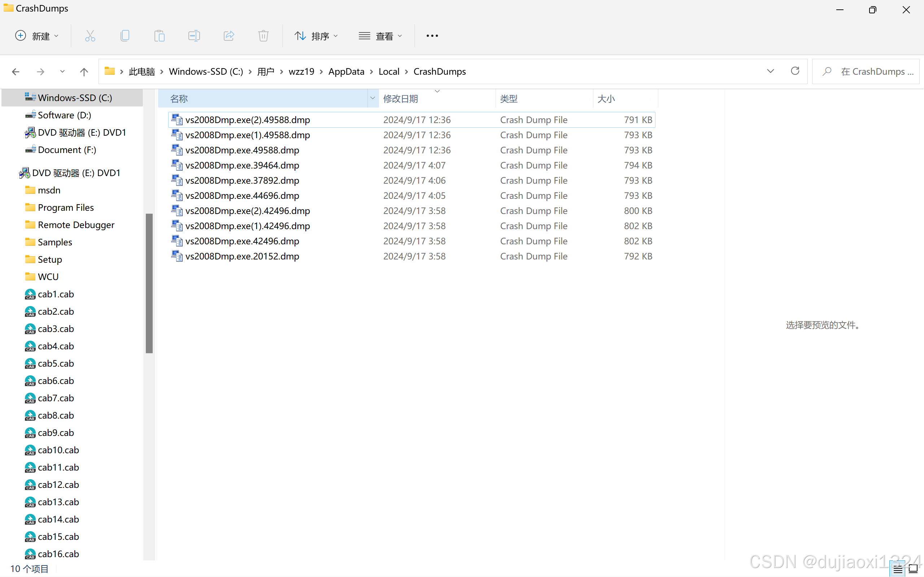Screen dimensions: 924x577
Task: Navigate up to the parent folder
Action: click(x=84, y=71)
